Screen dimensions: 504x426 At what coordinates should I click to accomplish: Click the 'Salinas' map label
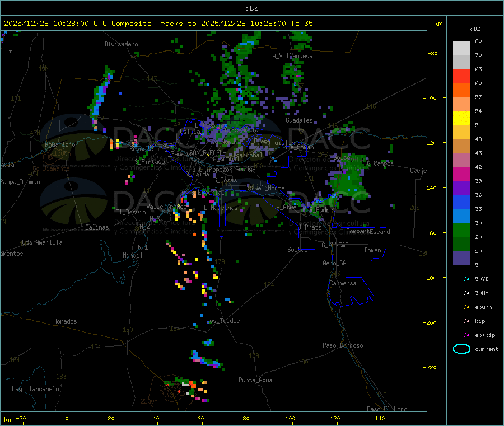[x=97, y=227]
